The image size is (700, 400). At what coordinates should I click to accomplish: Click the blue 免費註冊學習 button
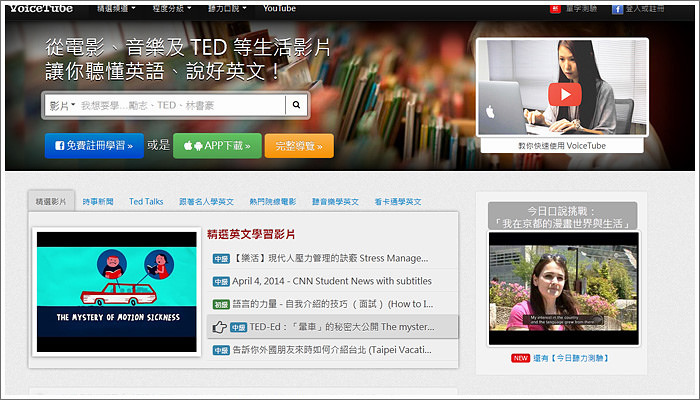pos(94,146)
